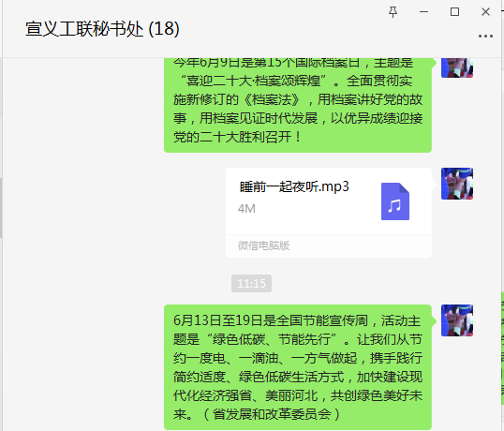Open chat info via three-dots icon
The height and width of the screenshot is (431, 504).
(485, 36)
